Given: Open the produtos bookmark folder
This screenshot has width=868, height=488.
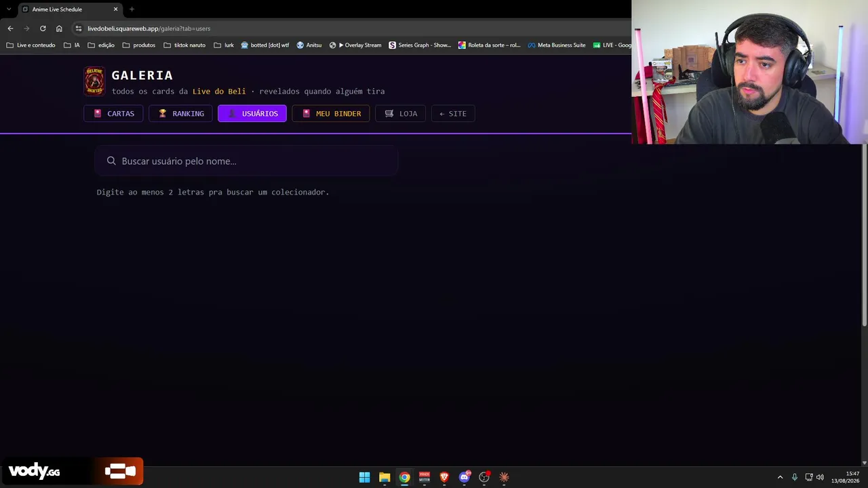Looking at the screenshot, I should pos(139,45).
